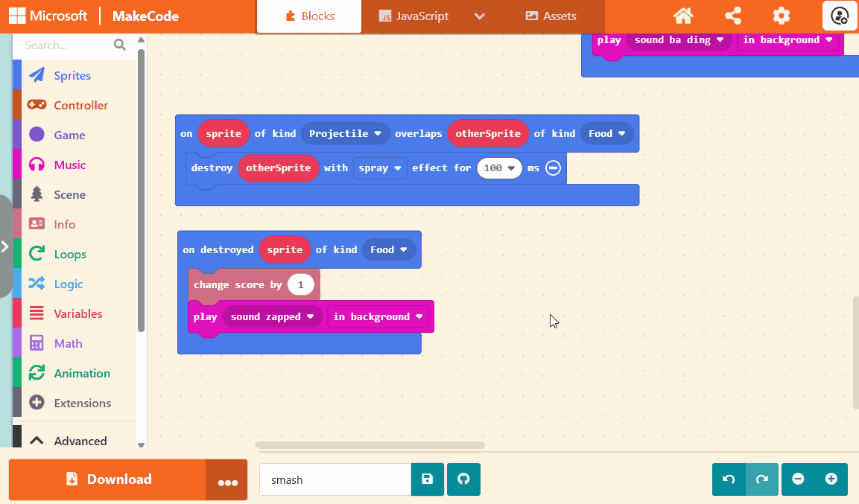
Task: Click the project name field containing smash
Action: click(x=335, y=479)
